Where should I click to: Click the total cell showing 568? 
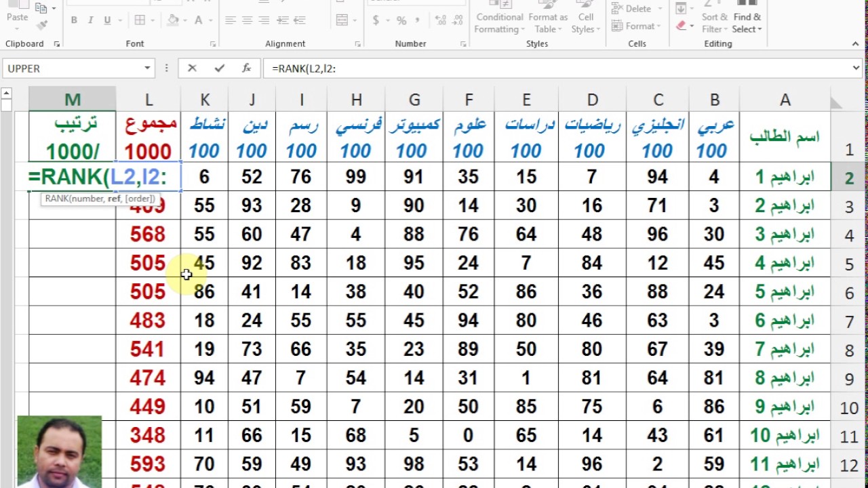pos(149,235)
